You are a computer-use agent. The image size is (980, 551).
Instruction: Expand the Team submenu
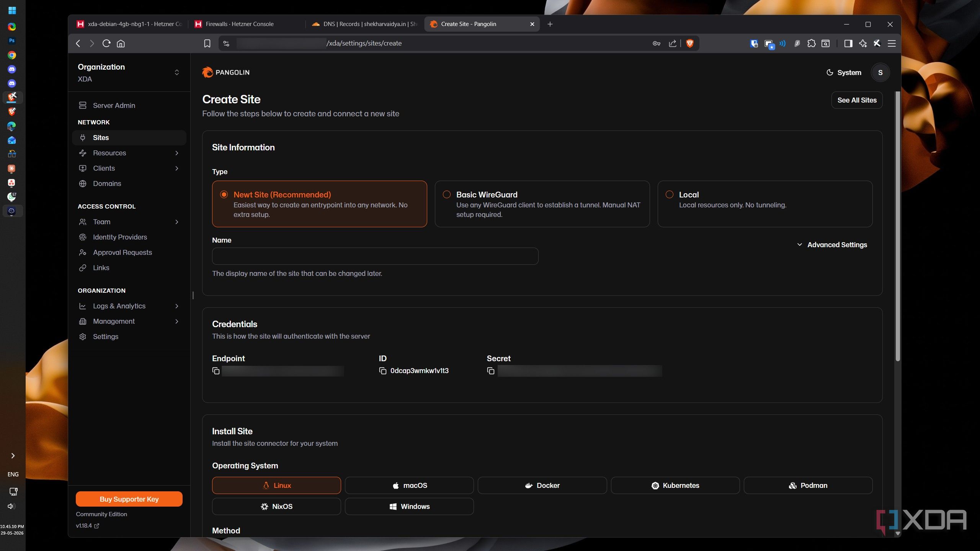(x=129, y=222)
